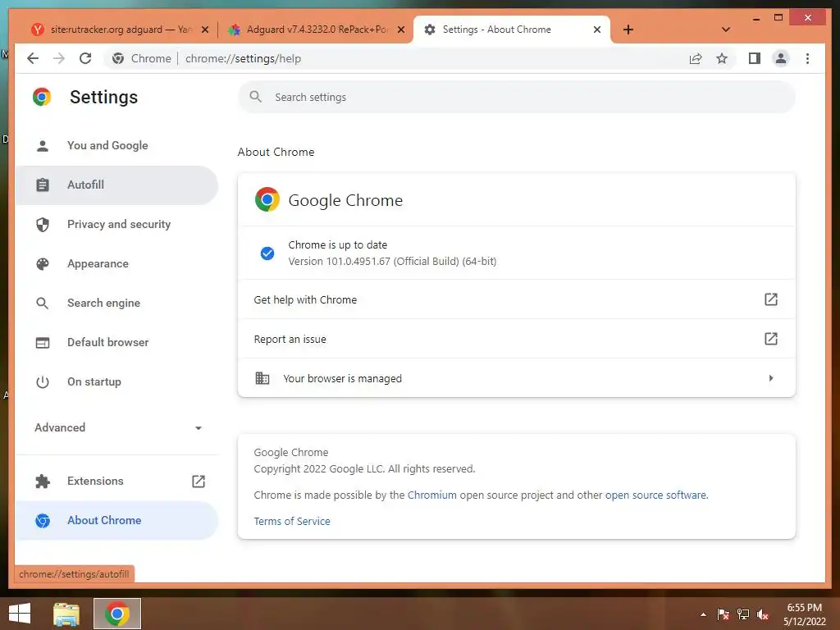The width and height of the screenshot is (840, 630).
Task: Share this page via the share icon
Action: pos(696,58)
